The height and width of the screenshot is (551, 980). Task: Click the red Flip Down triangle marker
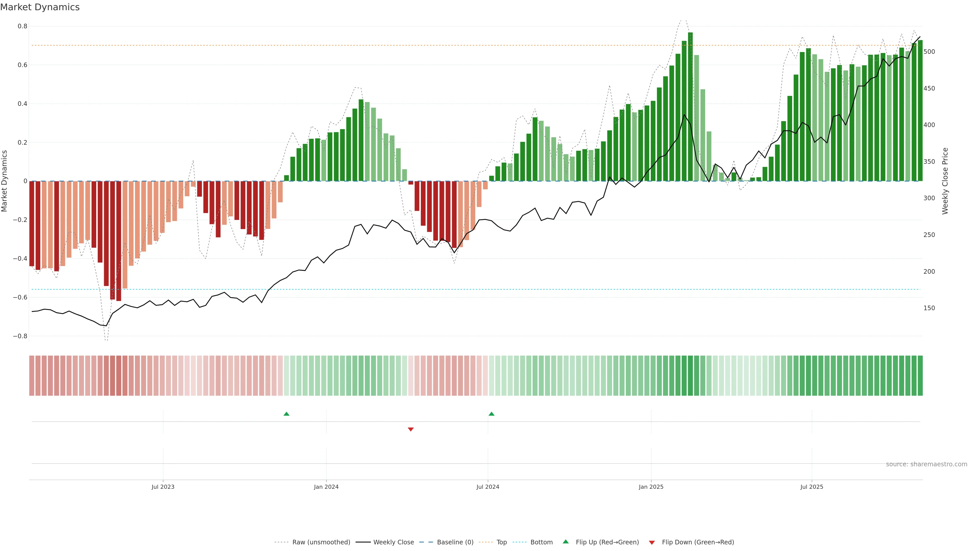click(410, 429)
